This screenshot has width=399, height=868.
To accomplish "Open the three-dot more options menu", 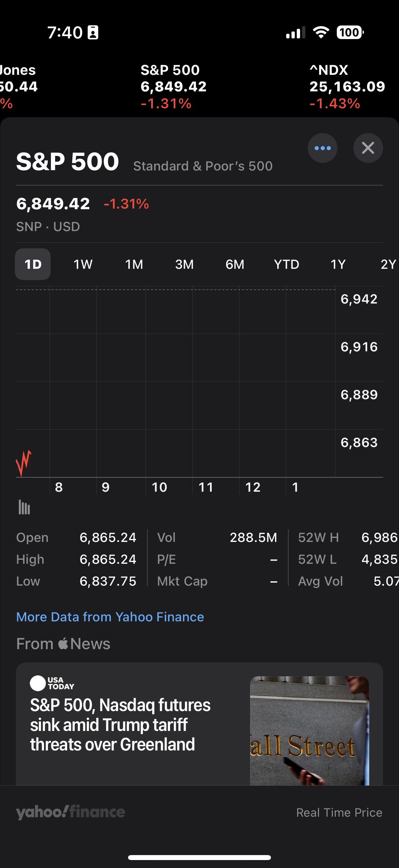I will tap(322, 148).
